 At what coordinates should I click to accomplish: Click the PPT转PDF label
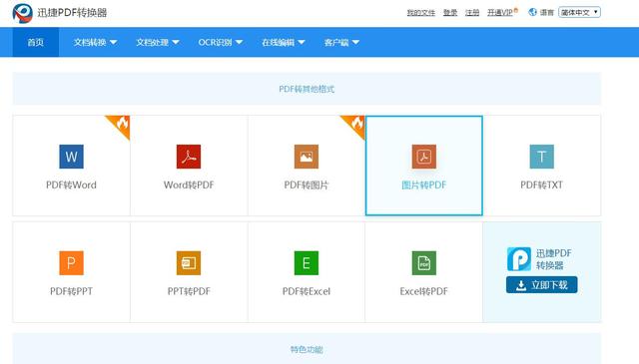(x=189, y=291)
